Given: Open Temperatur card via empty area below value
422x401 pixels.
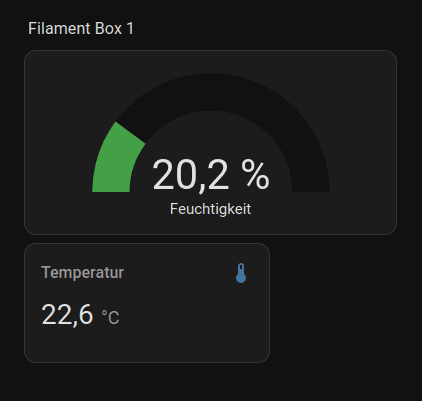Looking at the screenshot, I should [147, 345].
